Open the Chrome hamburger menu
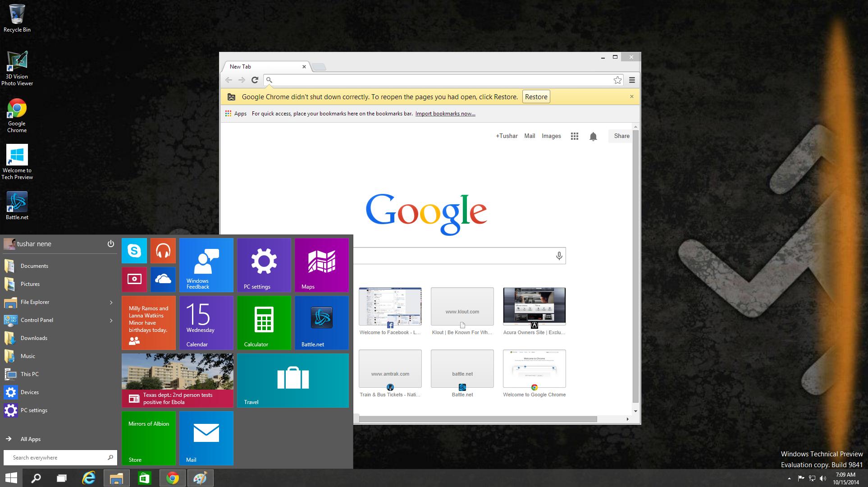This screenshot has height=487, width=868. [x=632, y=80]
